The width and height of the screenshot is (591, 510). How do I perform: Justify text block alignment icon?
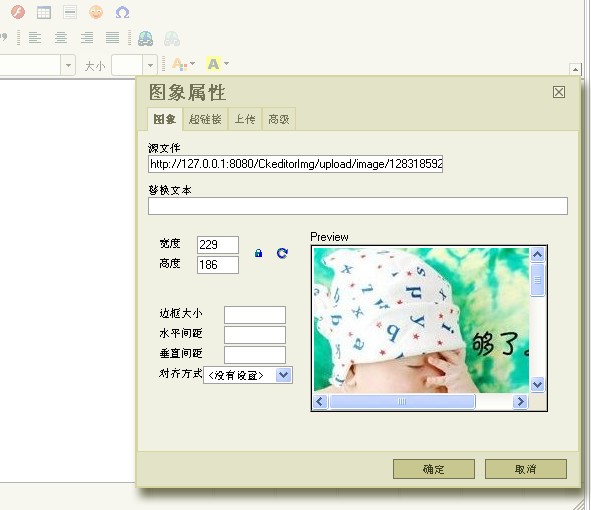click(x=112, y=38)
